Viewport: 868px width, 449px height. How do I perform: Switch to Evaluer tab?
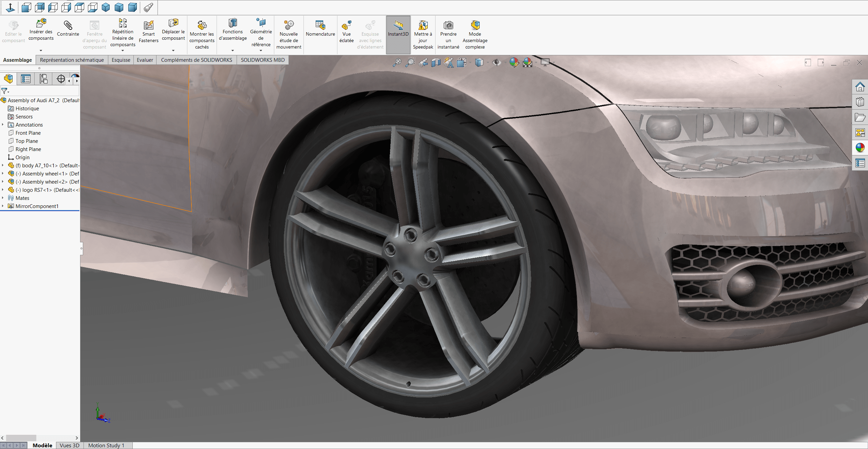(x=145, y=60)
